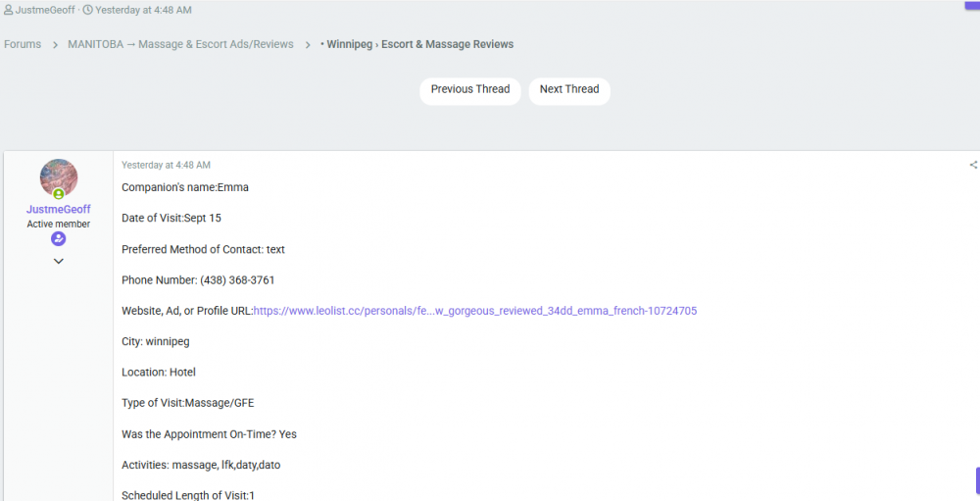This screenshot has width=980, height=501.
Task: Click the purple button at top-right corner
Action: pyautogui.click(x=972, y=5)
